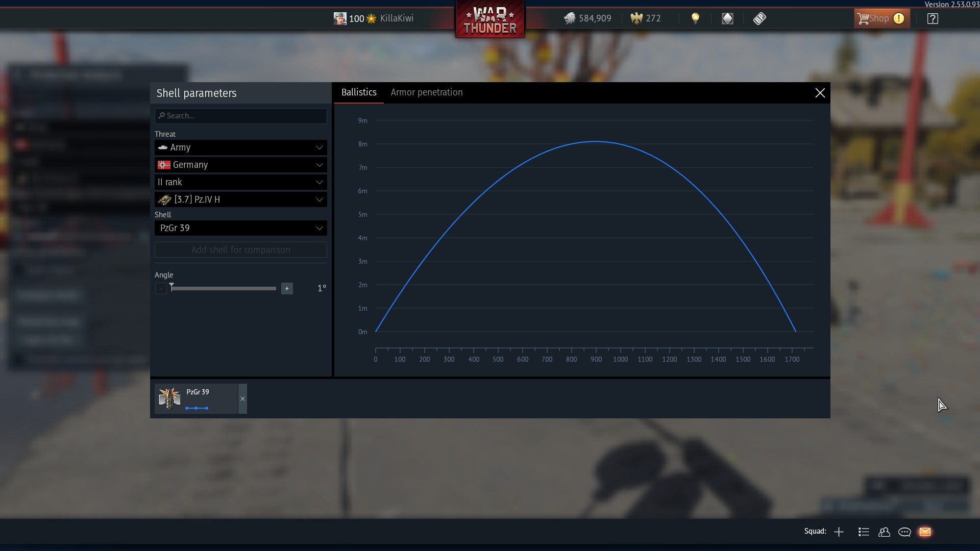Switch to Armor penetration tab
Viewport: 980px width, 551px height.
(x=427, y=92)
